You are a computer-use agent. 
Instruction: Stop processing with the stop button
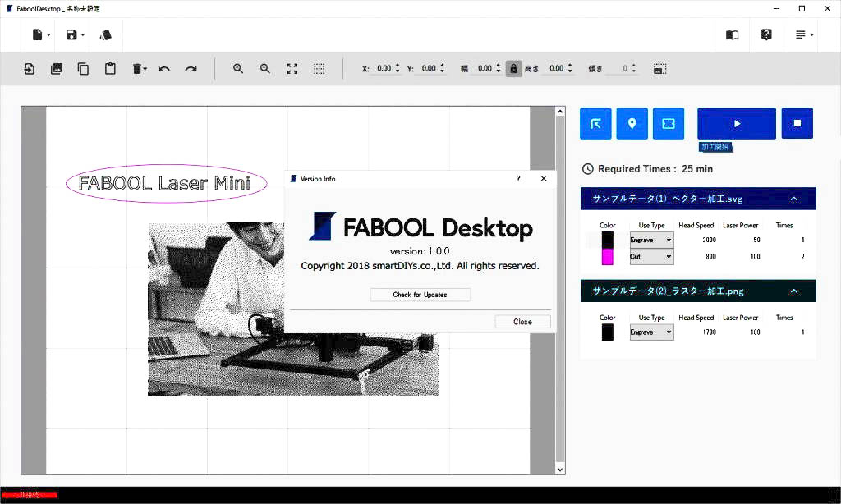coord(797,124)
